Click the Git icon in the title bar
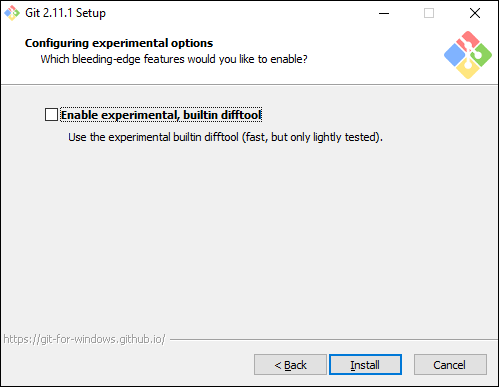 click(x=12, y=13)
